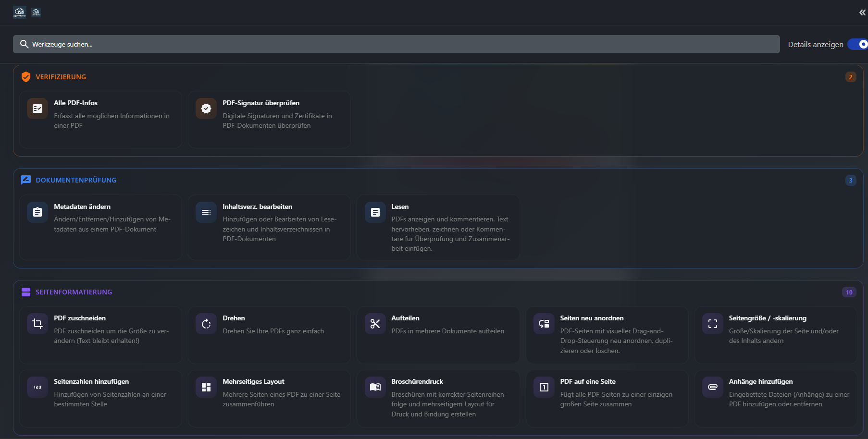Click the PDF-Signatur überprüfen badge icon
This screenshot has height=439, width=868.
206,109
